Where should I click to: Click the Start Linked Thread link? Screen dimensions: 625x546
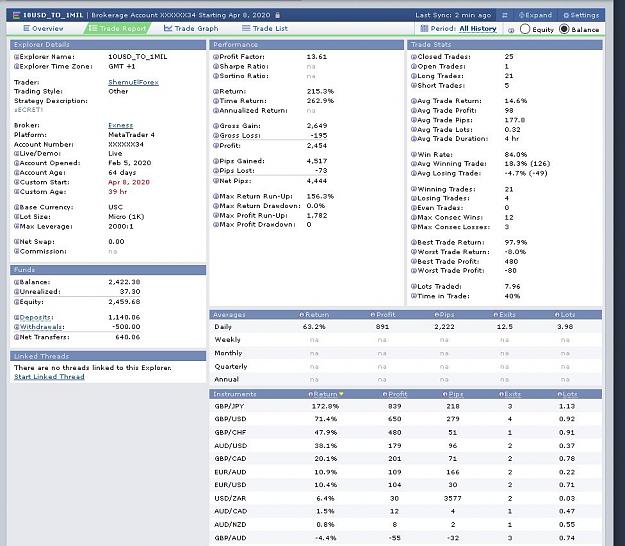coord(49,377)
